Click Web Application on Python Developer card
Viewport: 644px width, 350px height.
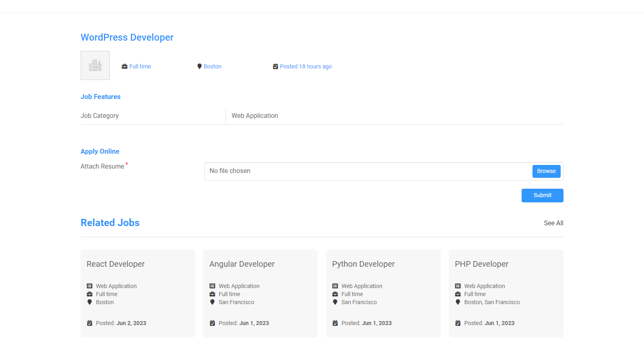[x=362, y=286]
